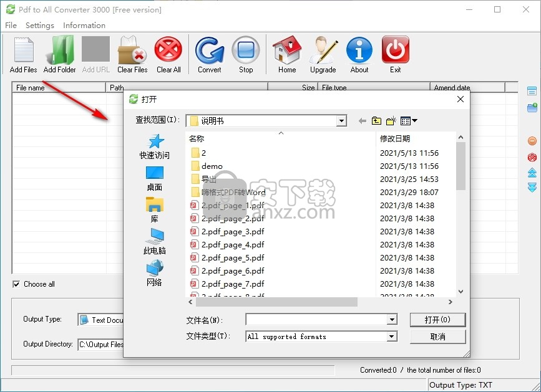Open the Information menu
541x392 pixels.
point(84,26)
